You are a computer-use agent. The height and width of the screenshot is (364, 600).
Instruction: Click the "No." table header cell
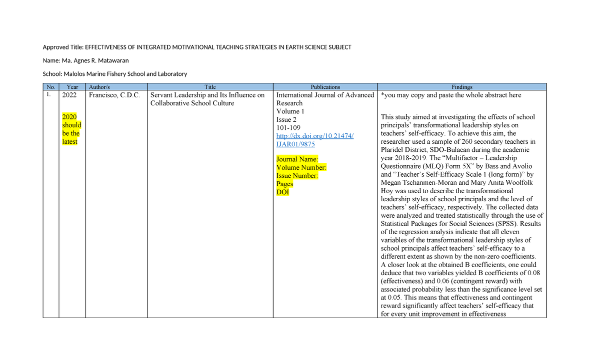50,86
